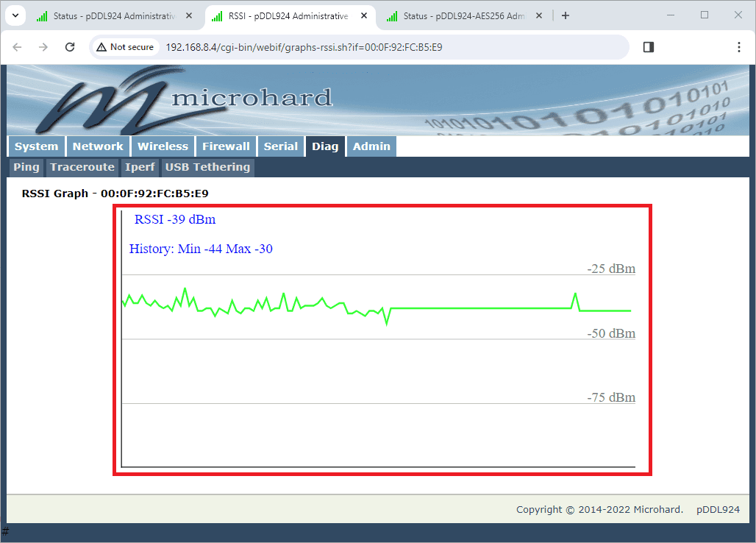Screen dimensions: 756x543
Task: Click the address bar URL field
Action: [x=368, y=47]
